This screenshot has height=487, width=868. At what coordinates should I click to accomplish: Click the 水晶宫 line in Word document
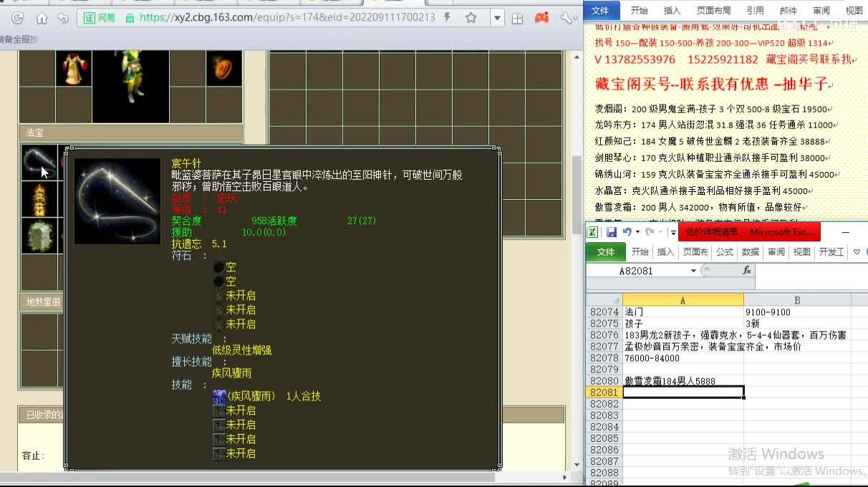point(702,191)
